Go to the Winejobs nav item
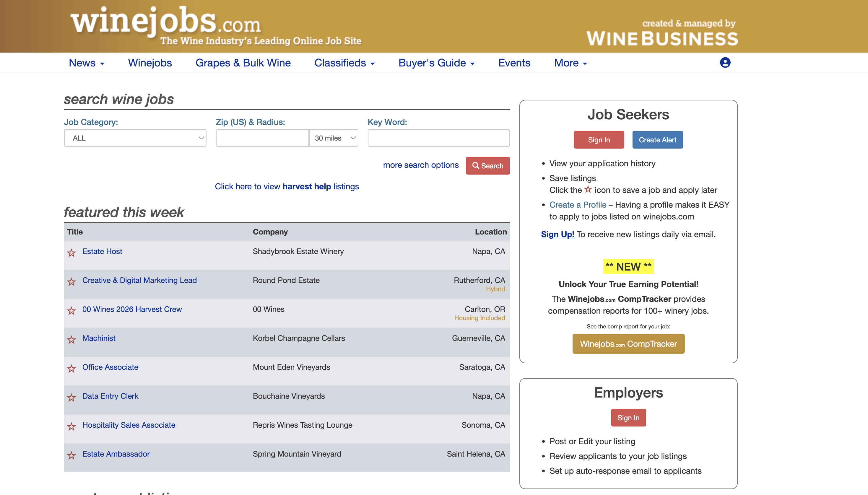This screenshot has width=868, height=495. pyautogui.click(x=150, y=63)
